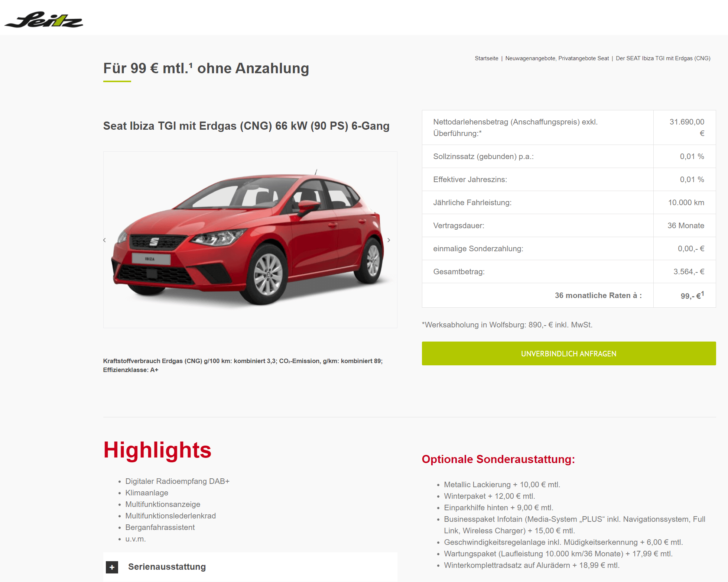Click the Winterpaket list item
This screenshot has height=582, width=728.
tap(489, 496)
